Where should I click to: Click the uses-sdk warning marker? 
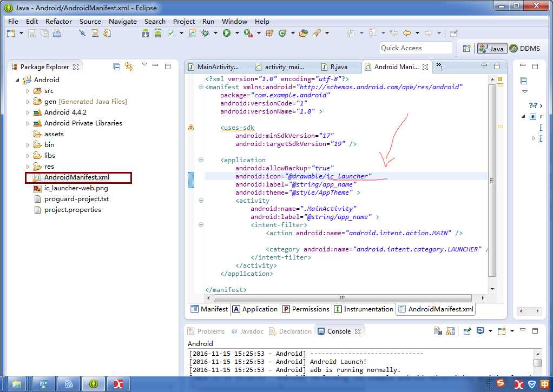[x=191, y=128]
